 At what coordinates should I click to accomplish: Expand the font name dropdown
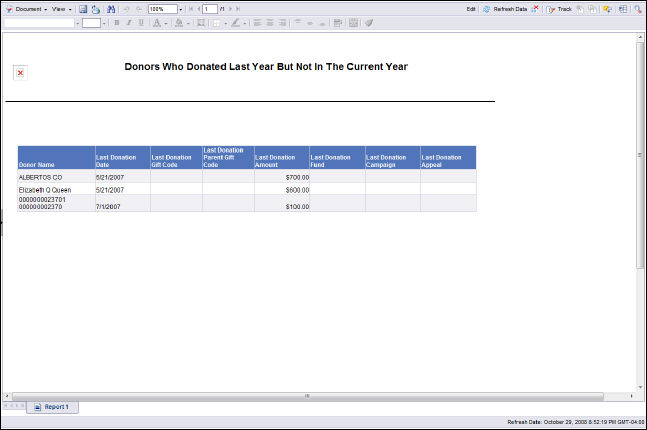point(76,22)
